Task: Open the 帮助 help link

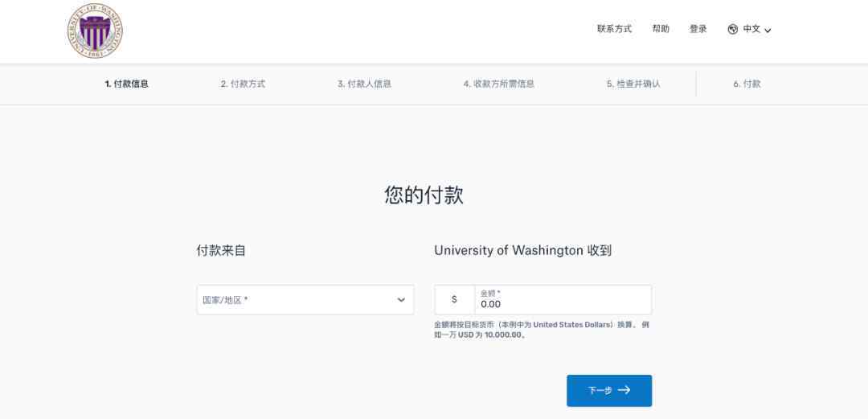Action: 661,29
